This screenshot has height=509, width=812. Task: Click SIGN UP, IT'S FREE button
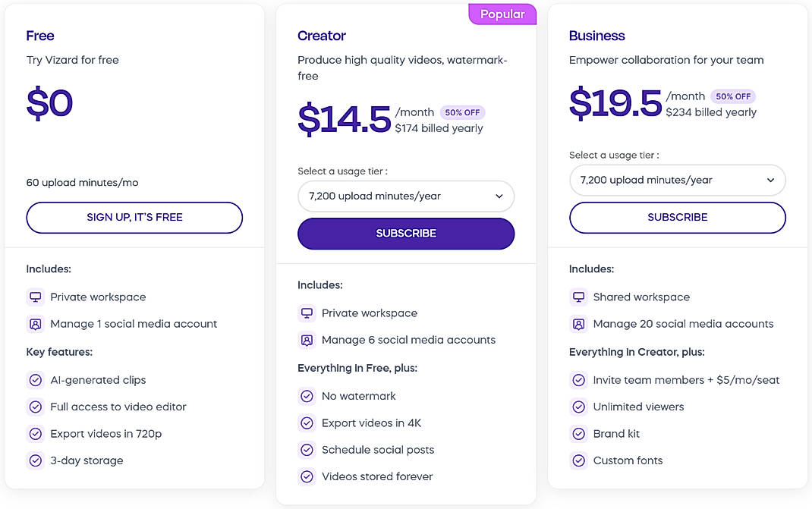pos(134,217)
